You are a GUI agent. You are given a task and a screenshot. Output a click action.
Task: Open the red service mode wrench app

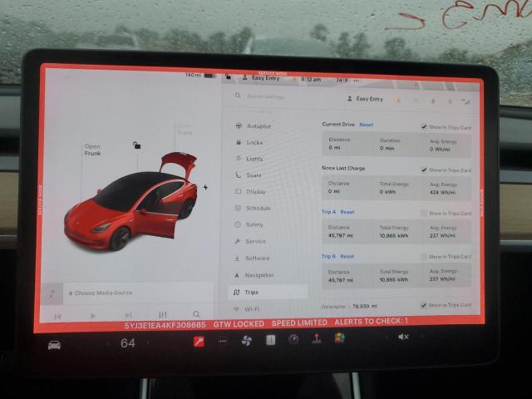pyautogui.click(x=199, y=342)
